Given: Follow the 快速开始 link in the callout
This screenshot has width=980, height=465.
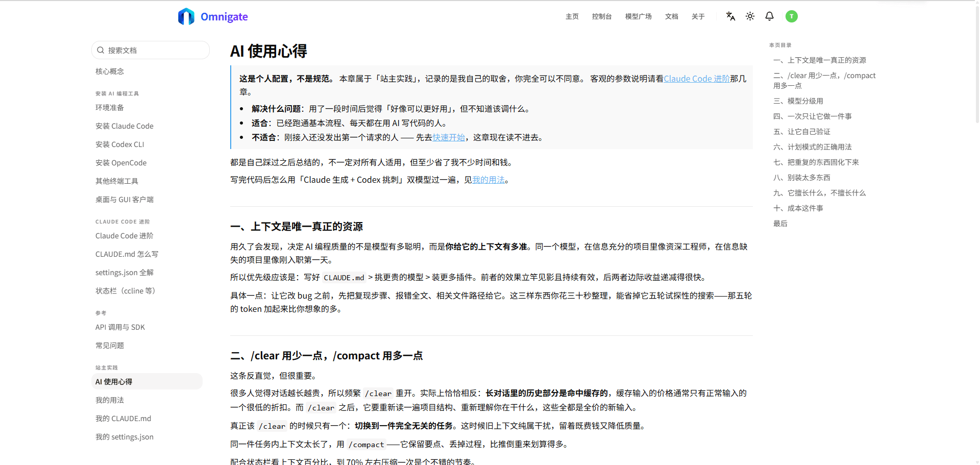Looking at the screenshot, I should [x=449, y=137].
